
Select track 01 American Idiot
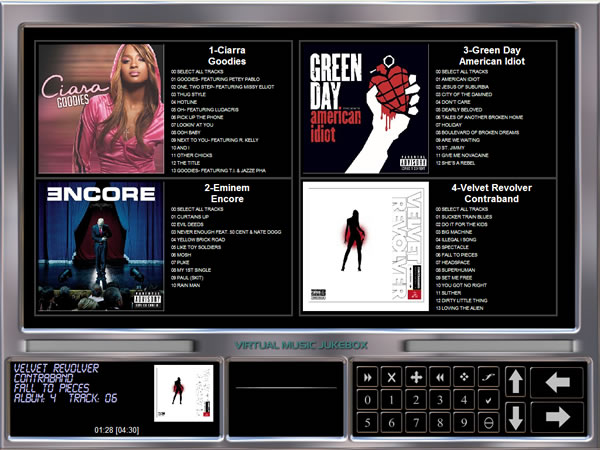point(458,79)
